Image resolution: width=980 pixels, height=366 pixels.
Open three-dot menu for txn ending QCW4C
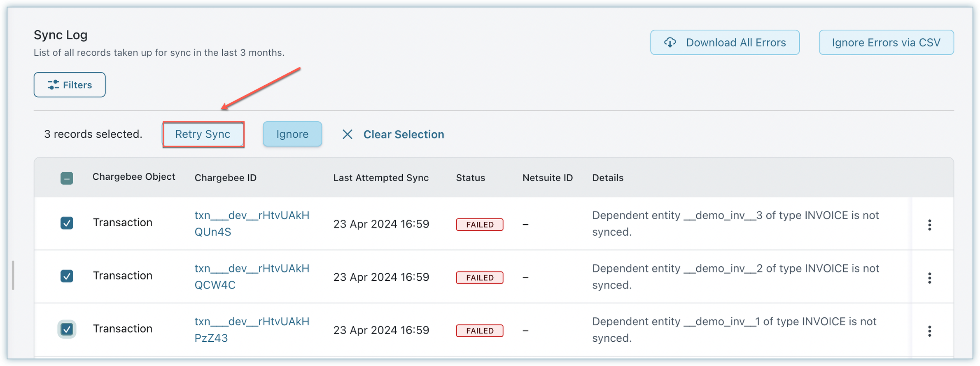point(929,278)
